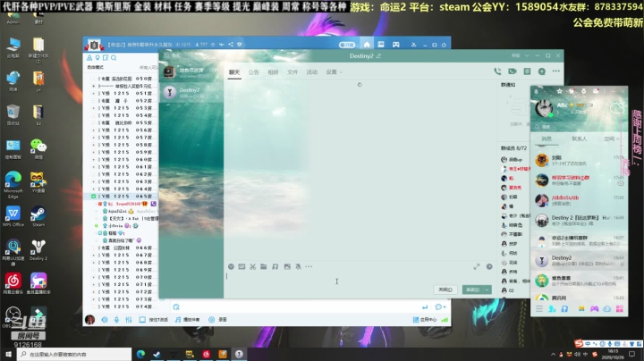Viewport: 644px width, 361px height.
Task: Click the star QZone icon atop QQ panel
Action: pos(559,91)
